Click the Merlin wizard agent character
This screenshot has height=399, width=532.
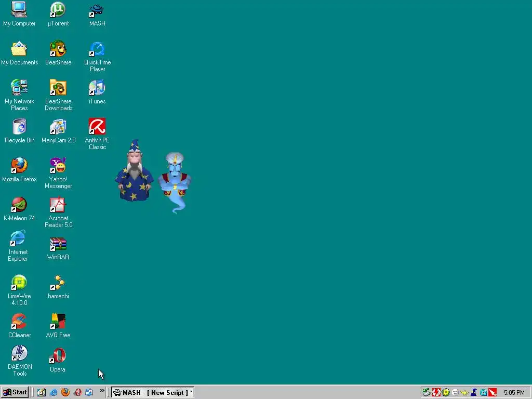pos(135,170)
